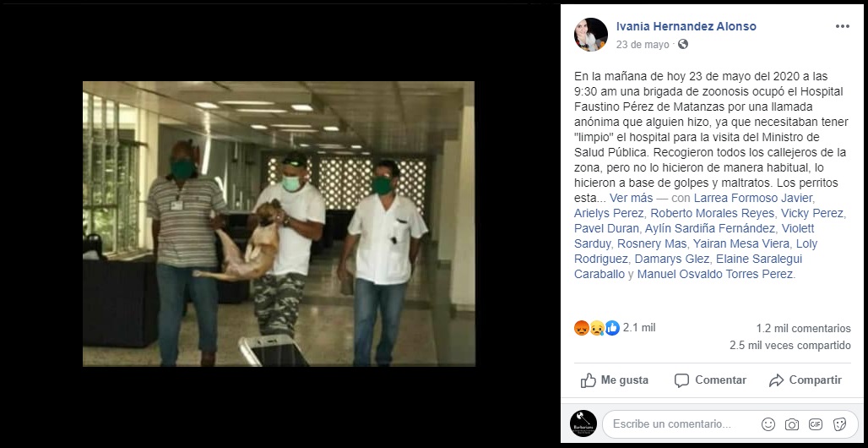Screen dimensions: 868x448
Task: Share the post via Compartir
Action: coord(806,380)
